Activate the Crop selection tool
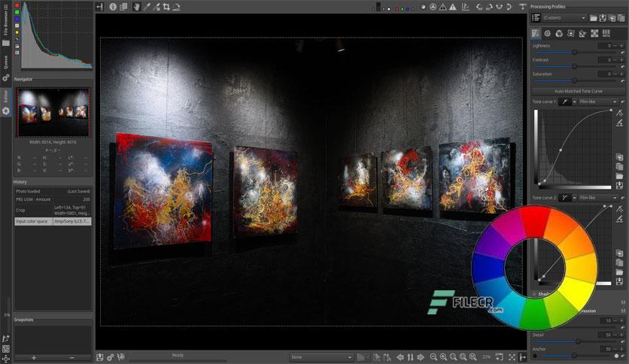Viewport: 629px width, 364px height. coord(166,7)
